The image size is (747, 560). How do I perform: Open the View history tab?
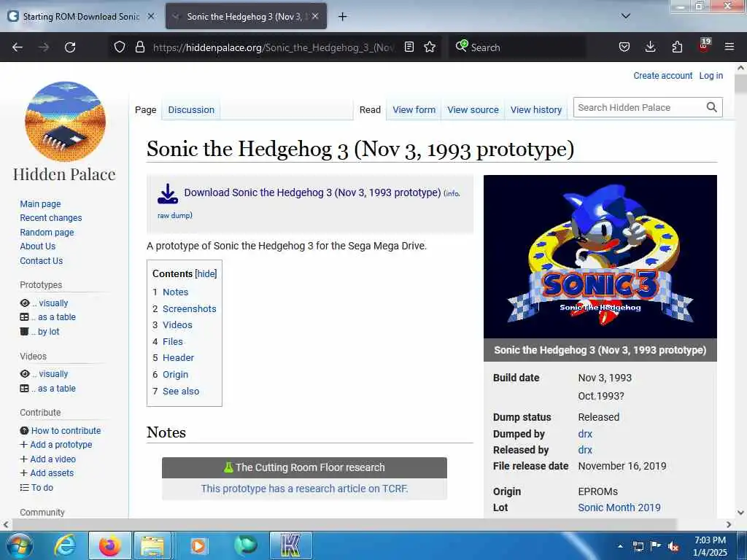[x=536, y=110]
